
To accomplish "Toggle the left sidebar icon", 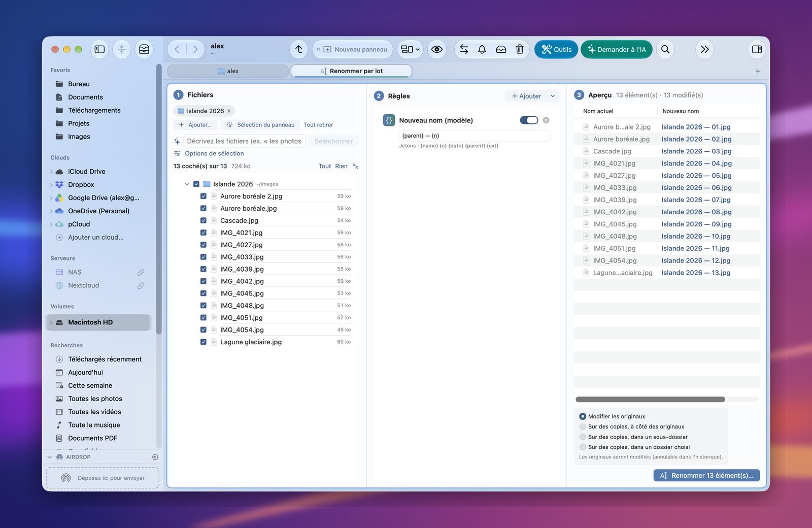I will tap(100, 49).
